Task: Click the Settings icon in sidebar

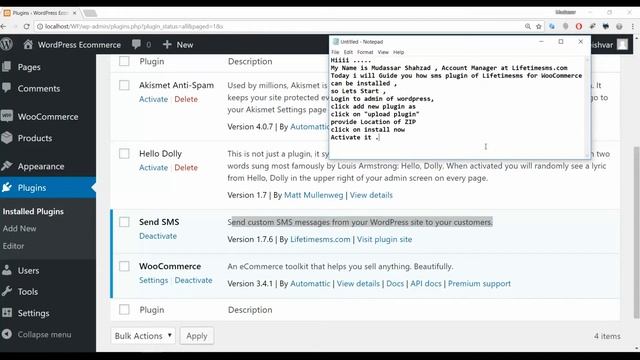Action: pyautogui.click(x=7, y=313)
